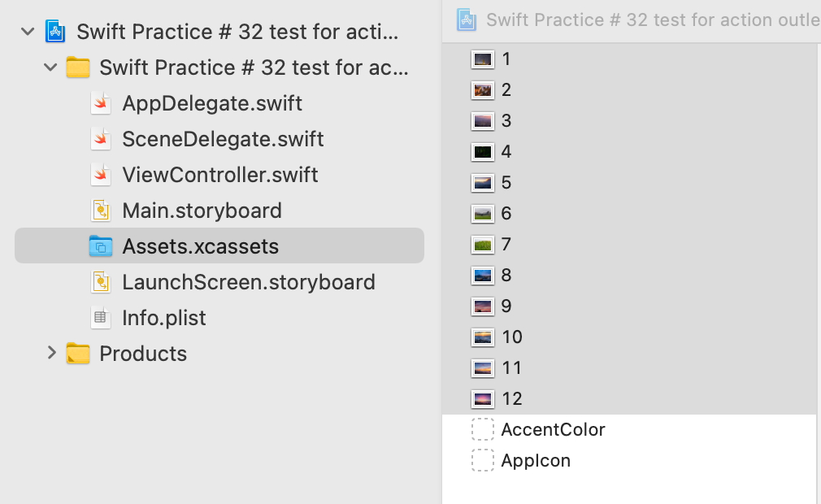
Task: Click the Swift icon beside ViewController.swift
Action: click(x=101, y=175)
